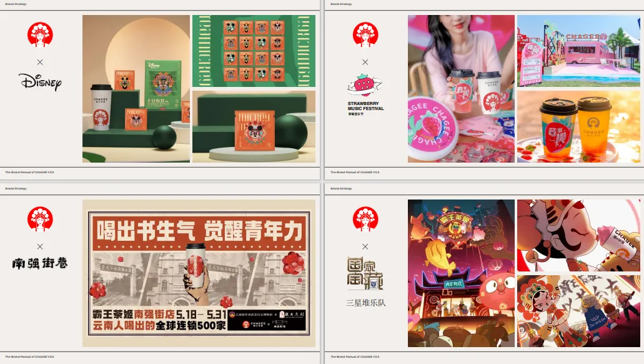The width and height of the screenshot is (644, 364).
Task: Click the poster headline 喝出书生气 觉醒青年力
Action: click(x=200, y=230)
